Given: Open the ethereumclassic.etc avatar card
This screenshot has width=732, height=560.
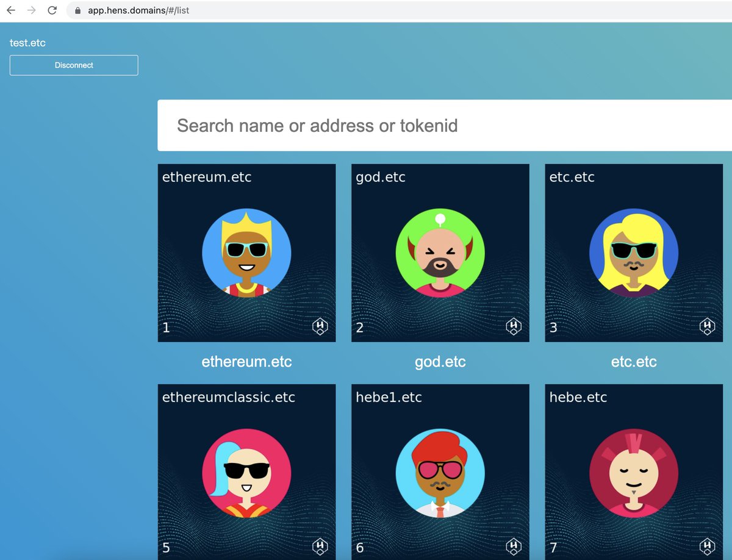Looking at the screenshot, I should (246, 472).
